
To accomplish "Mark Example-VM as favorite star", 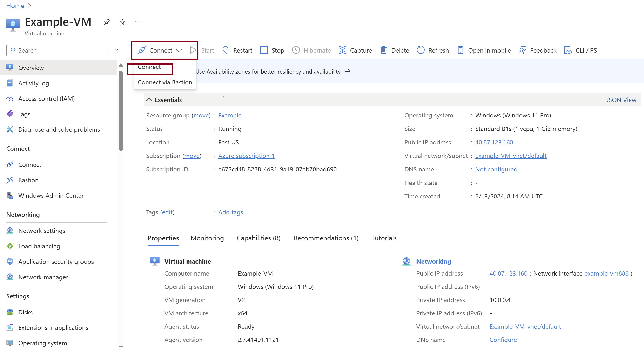I will (122, 22).
